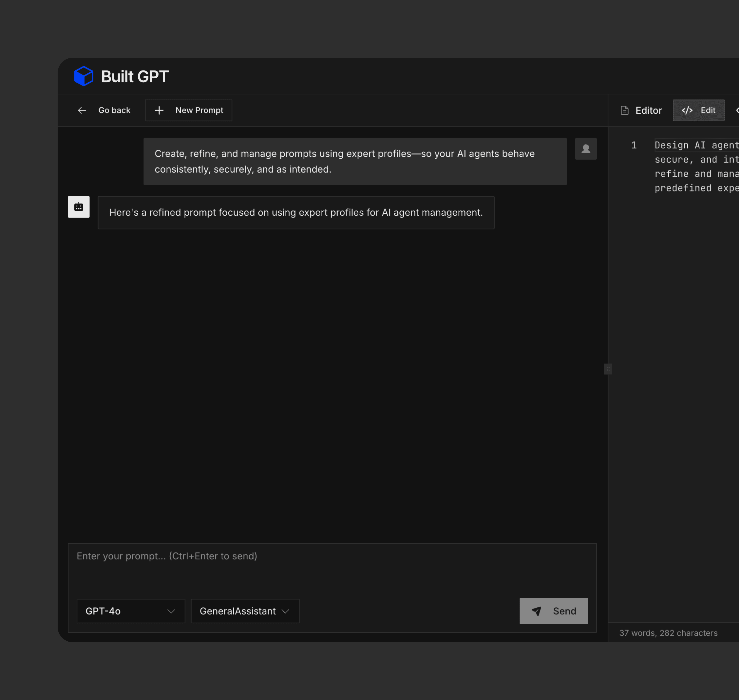Click the paper plane send icon
The image size is (739, 700).
point(537,611)
